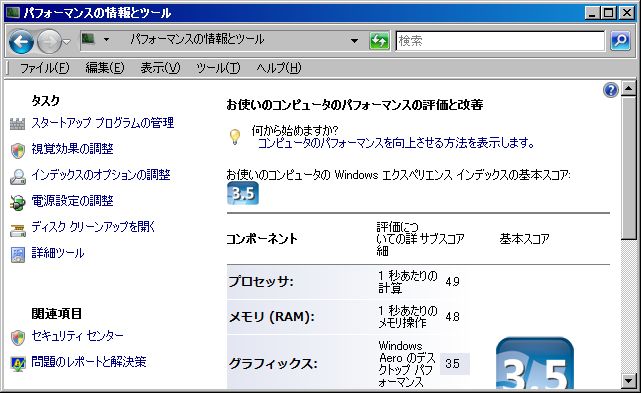
Task: Click the Back navigation arrow button
Action: click(21, 41)
